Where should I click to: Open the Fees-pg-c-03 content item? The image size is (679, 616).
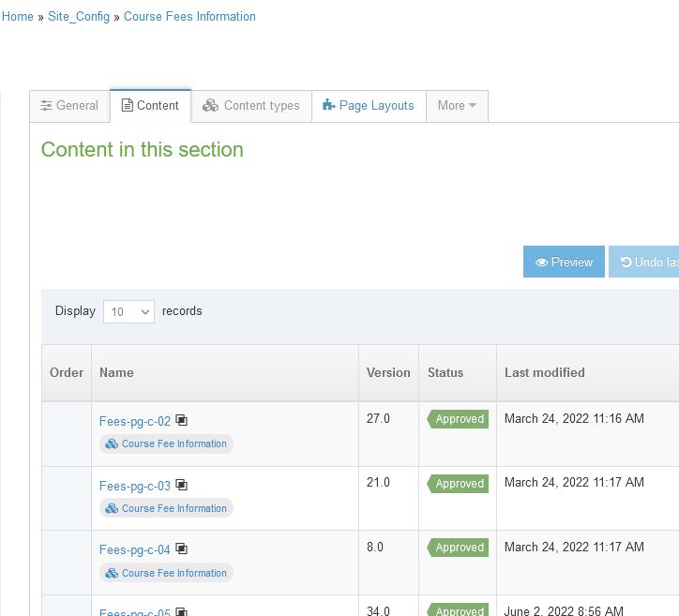coord(135,486)
